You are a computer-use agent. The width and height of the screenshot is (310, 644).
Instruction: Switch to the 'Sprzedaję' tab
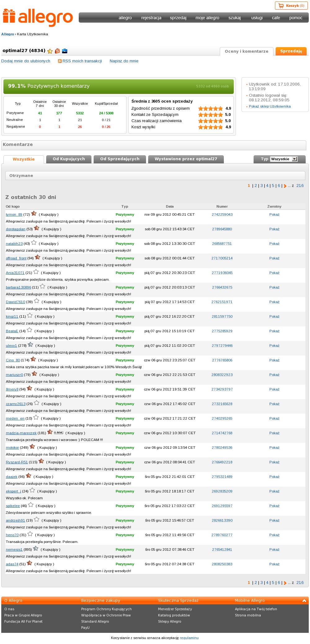291,51
